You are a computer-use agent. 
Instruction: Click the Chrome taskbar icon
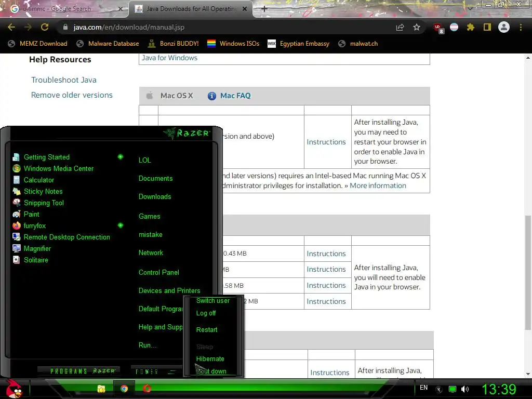tap(124, 389)
